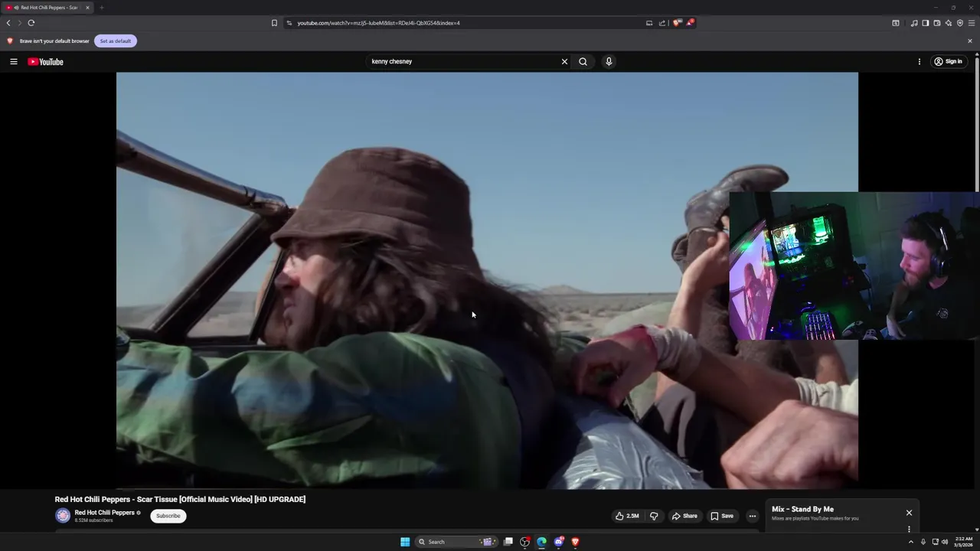Image resolution: width=980 pixels, height=551 pixels.
Task: Dismiss the default browser infobar
Action: pyautogui.click(x=970, y=41)
